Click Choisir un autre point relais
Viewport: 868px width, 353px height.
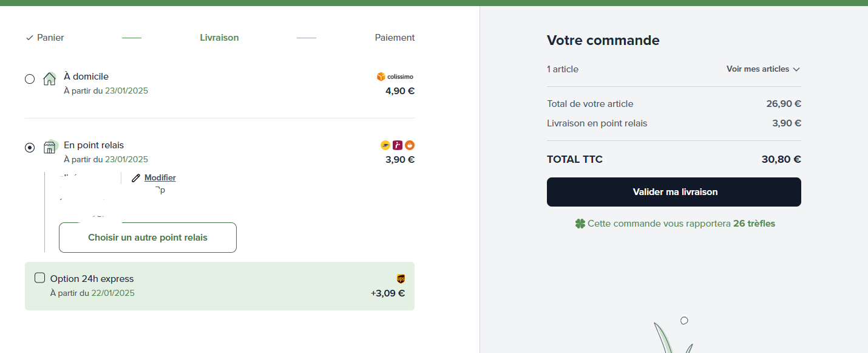point(147,238)
